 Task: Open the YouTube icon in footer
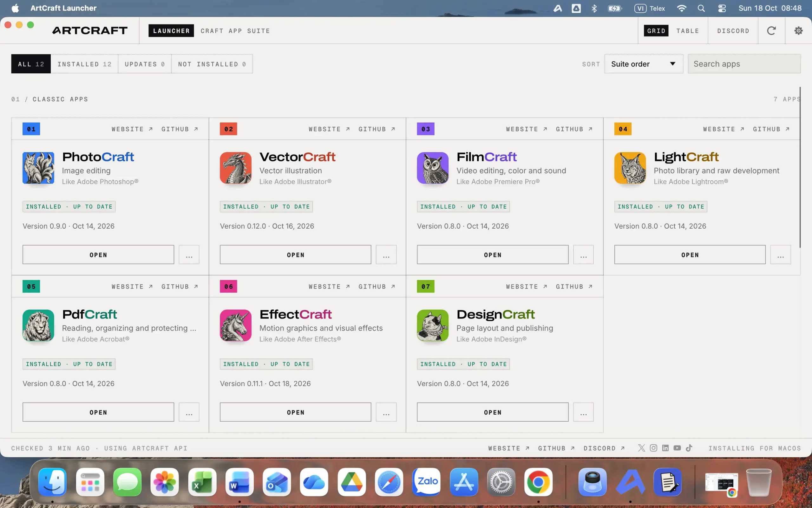coord(677,448)
